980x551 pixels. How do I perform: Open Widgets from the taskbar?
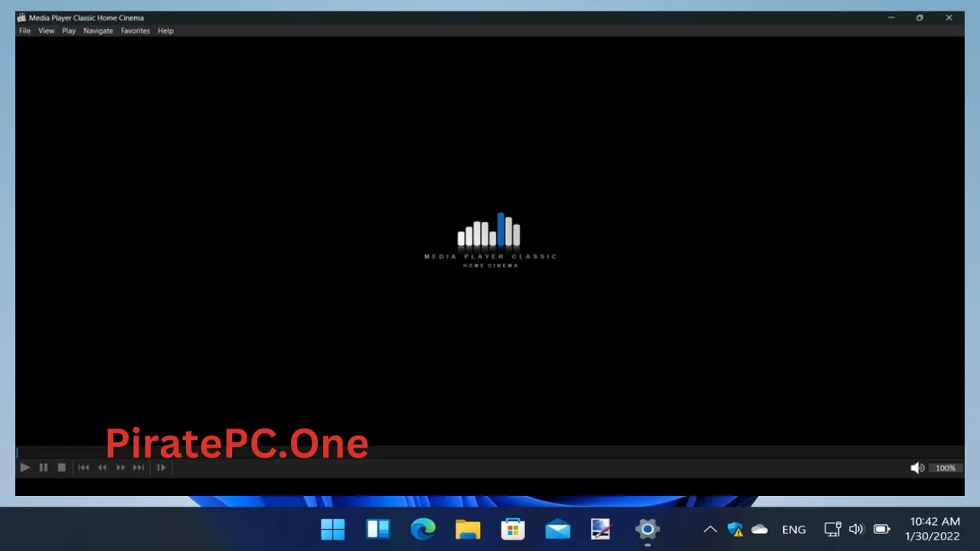[x=378, y=529]
